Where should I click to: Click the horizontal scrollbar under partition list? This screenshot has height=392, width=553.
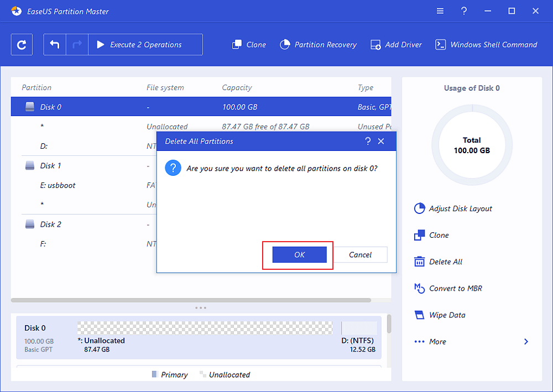(191, 300)
